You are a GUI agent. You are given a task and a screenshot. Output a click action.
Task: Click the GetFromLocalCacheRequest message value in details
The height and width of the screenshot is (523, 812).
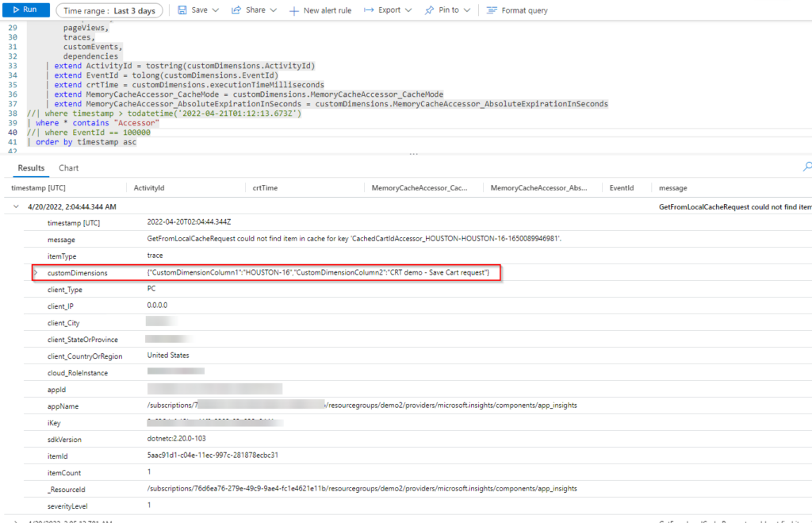pos(354,239)
